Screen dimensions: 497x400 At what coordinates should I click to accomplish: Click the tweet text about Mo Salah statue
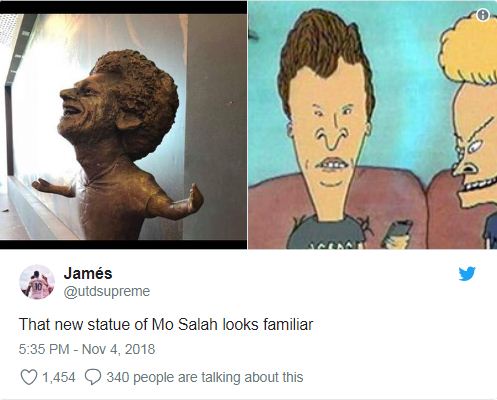pos(166,324)
